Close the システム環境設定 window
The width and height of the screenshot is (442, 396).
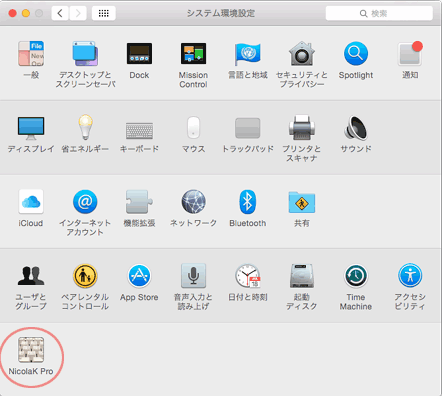coord(13,13)
